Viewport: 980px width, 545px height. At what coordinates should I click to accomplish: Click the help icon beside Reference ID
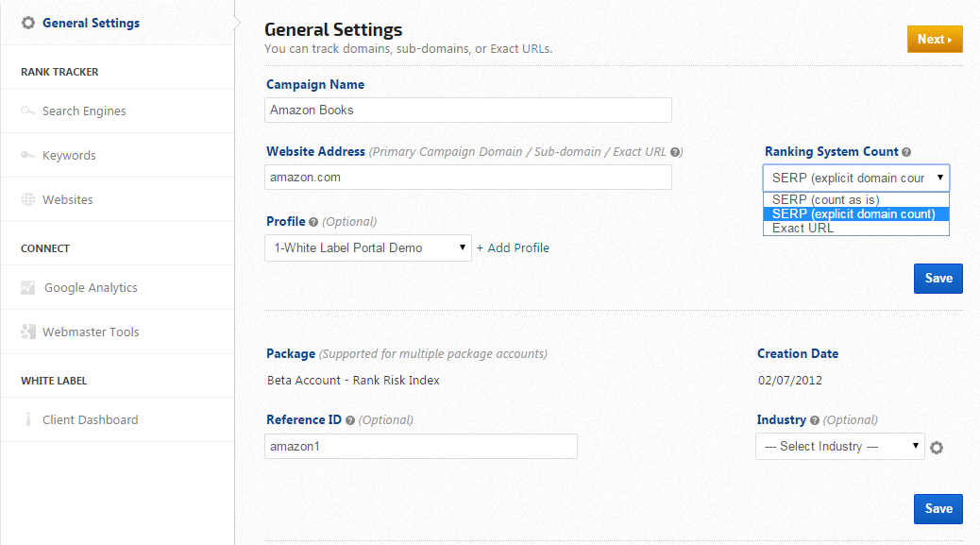pos(350,420)
